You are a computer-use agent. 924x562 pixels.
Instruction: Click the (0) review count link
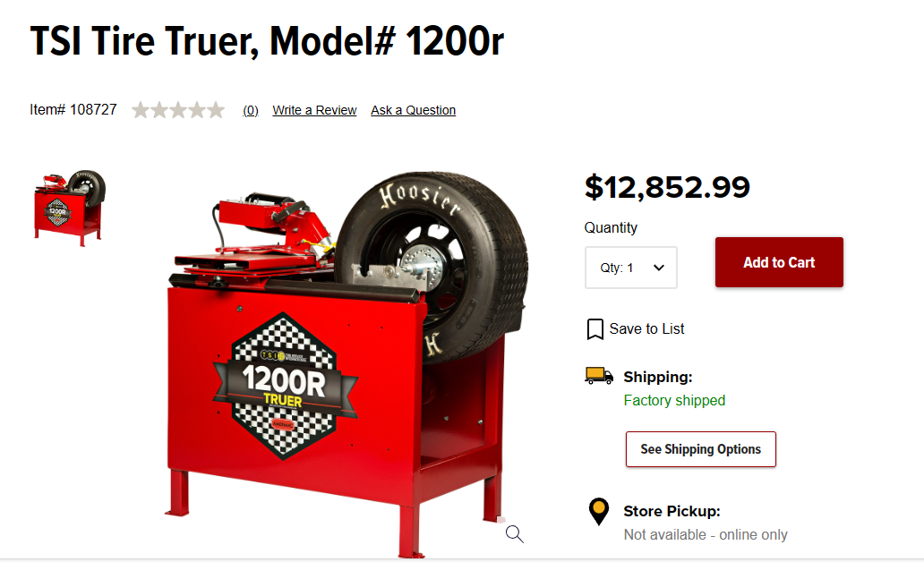pos(251,110)
